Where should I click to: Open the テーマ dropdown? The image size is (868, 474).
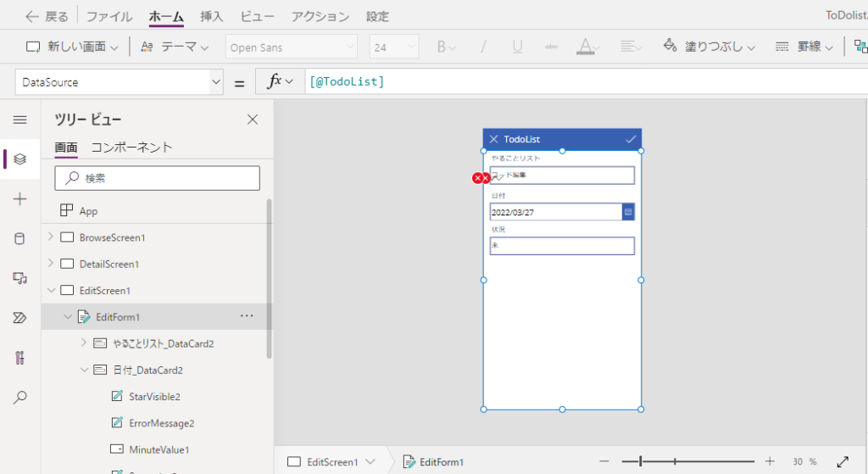pos(175,47)
